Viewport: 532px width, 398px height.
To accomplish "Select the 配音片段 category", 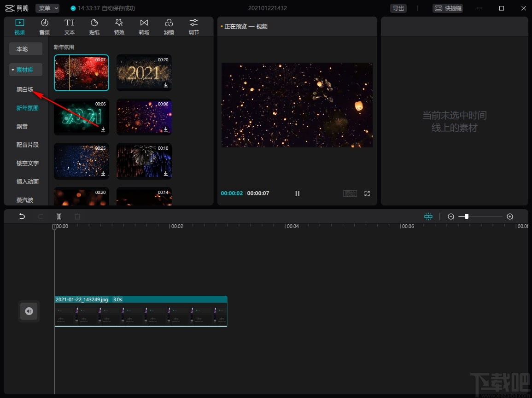I will 28,145.
